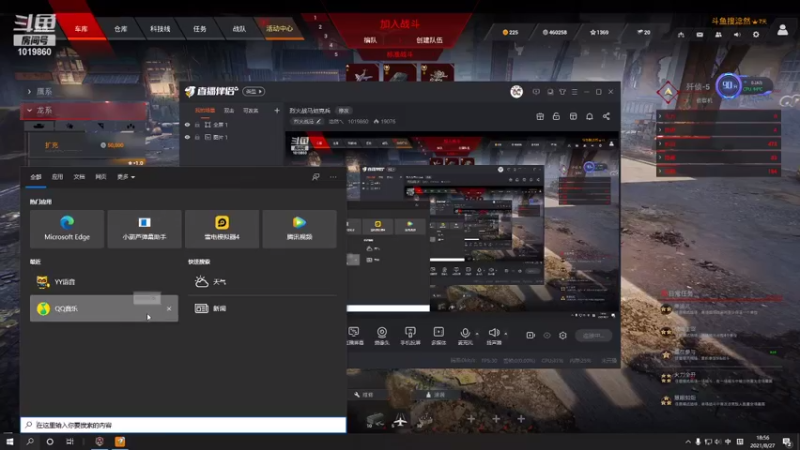Toggle microphone in 直播伴侣

(x=465, y=336)
